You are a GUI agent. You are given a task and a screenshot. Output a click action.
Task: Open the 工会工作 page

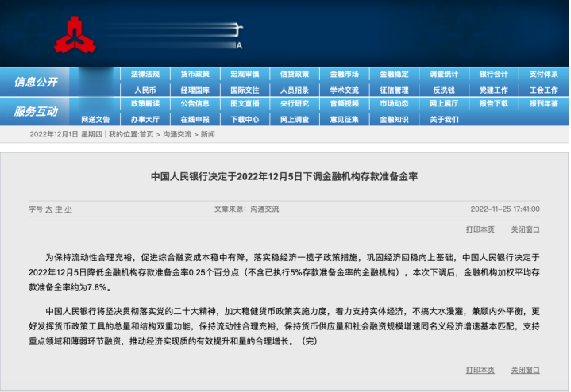click(544, 90)
